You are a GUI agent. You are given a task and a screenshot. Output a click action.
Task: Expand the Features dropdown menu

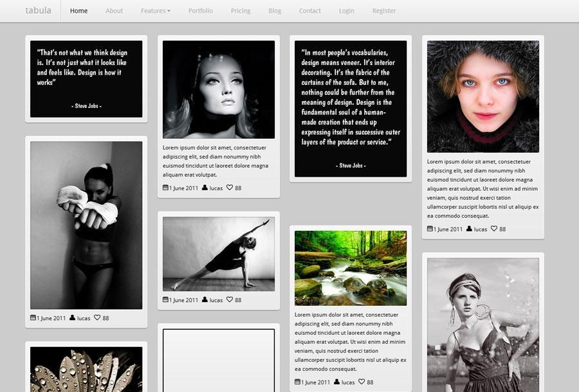(156, 11)
